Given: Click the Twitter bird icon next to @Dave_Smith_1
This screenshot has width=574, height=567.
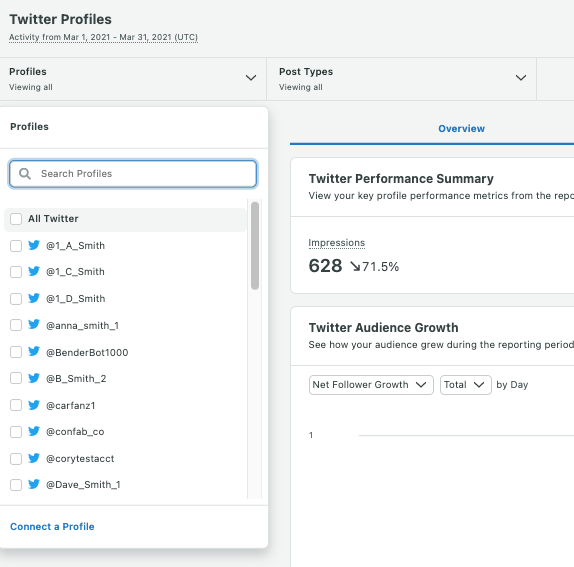Looking at the screenshot, I should [x=34, y=484].
